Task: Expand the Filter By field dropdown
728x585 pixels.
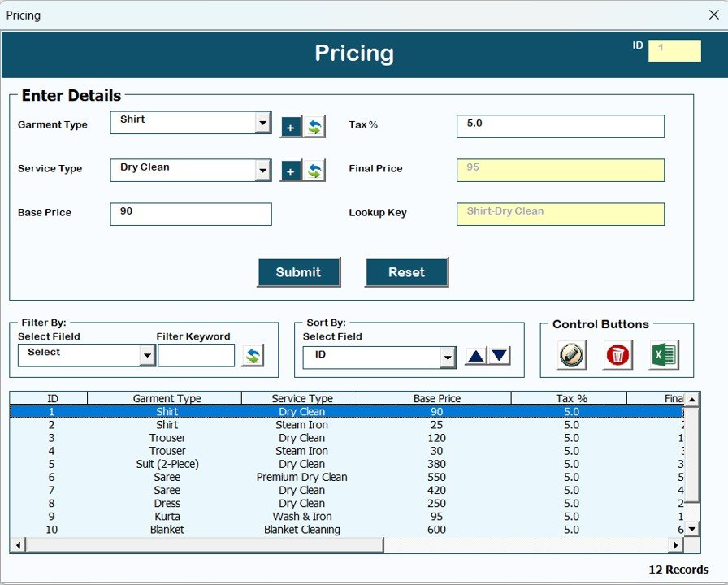Action: pos(147,356)
